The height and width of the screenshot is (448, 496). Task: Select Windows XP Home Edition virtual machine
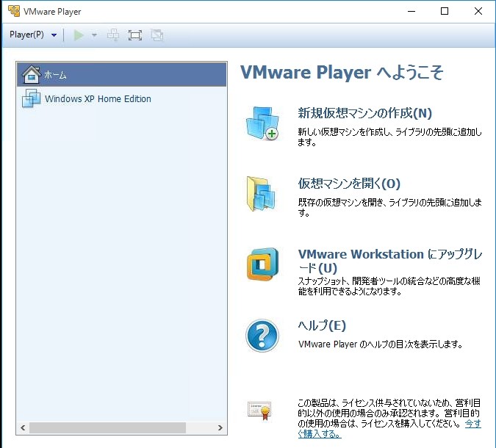coord(122,98)
